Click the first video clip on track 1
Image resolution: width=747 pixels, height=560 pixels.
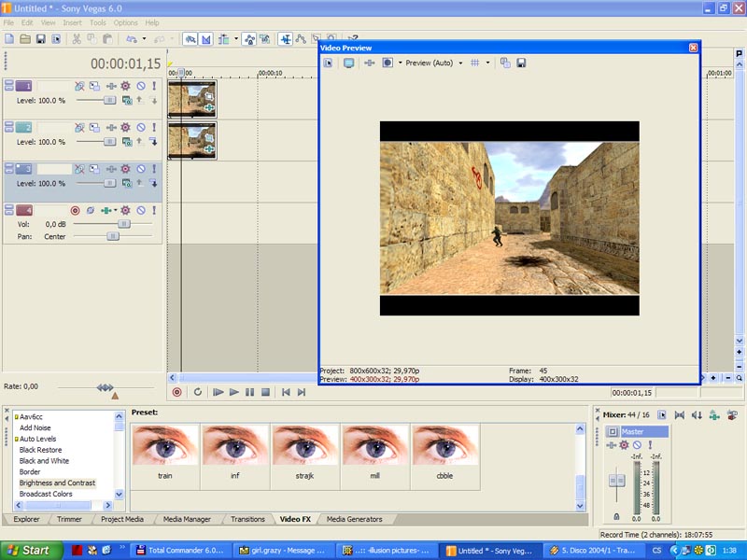tap(192, 99)
